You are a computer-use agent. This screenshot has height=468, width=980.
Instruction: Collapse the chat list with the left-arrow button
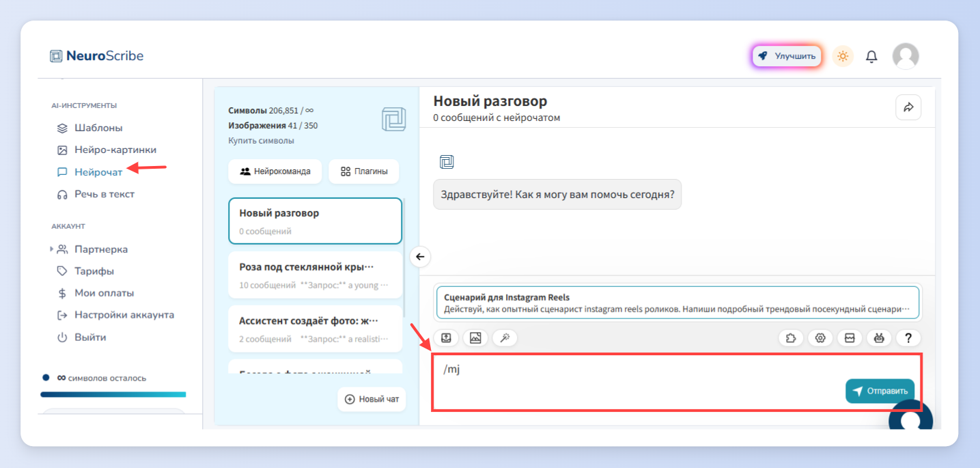coord(420,257)
